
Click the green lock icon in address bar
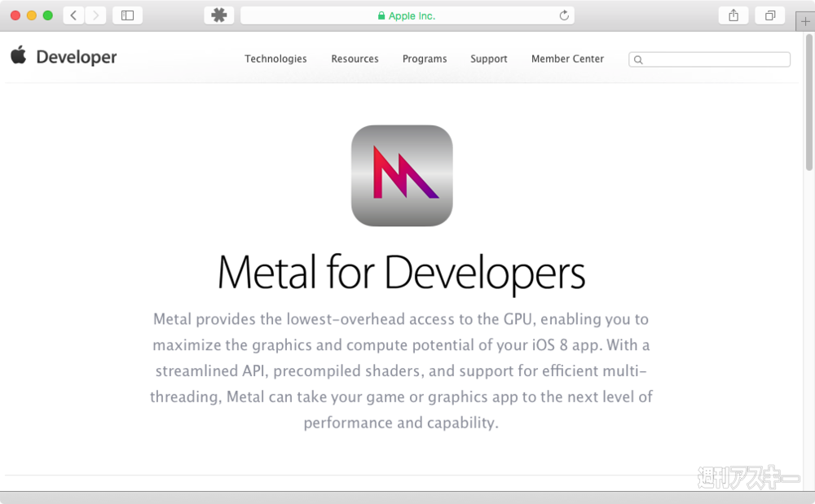pos(381,16)
